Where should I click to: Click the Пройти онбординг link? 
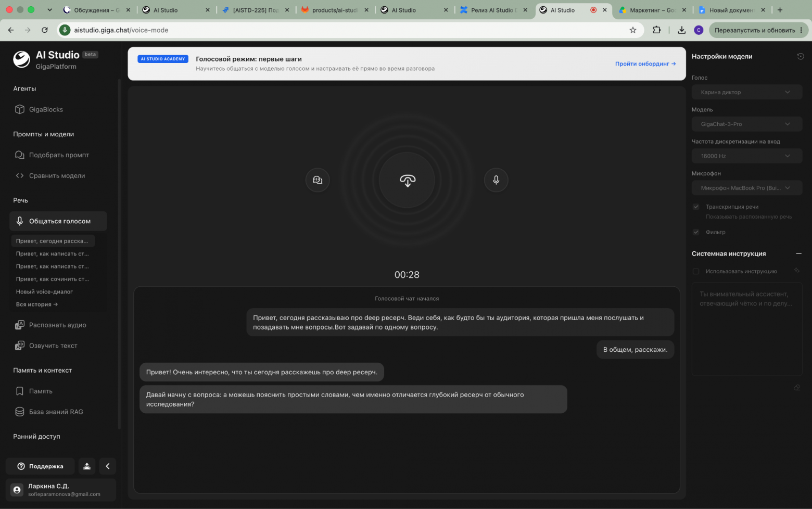click(x=645, y=64)
